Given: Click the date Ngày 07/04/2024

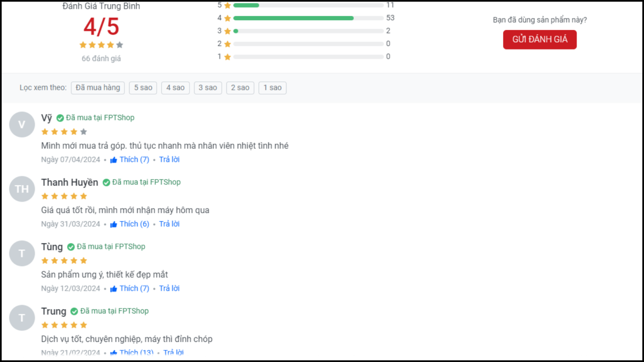Looking at the screenshot, I should [x=70, y=160].
